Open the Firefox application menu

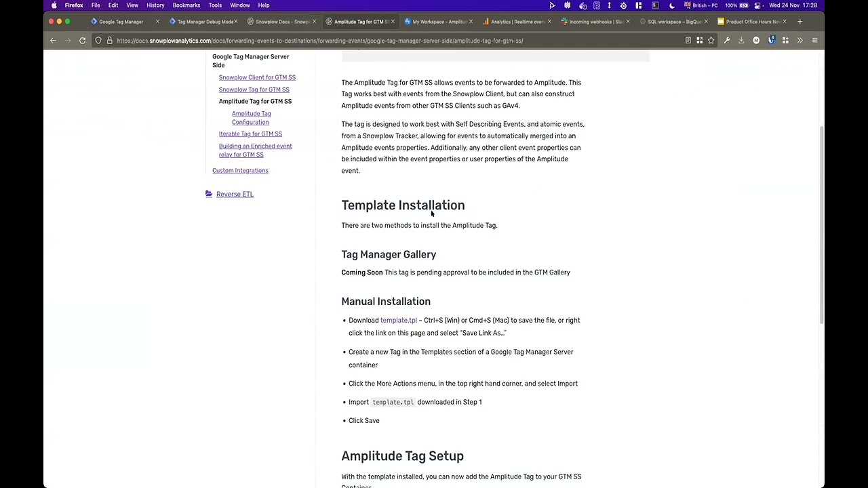point(74,5)
